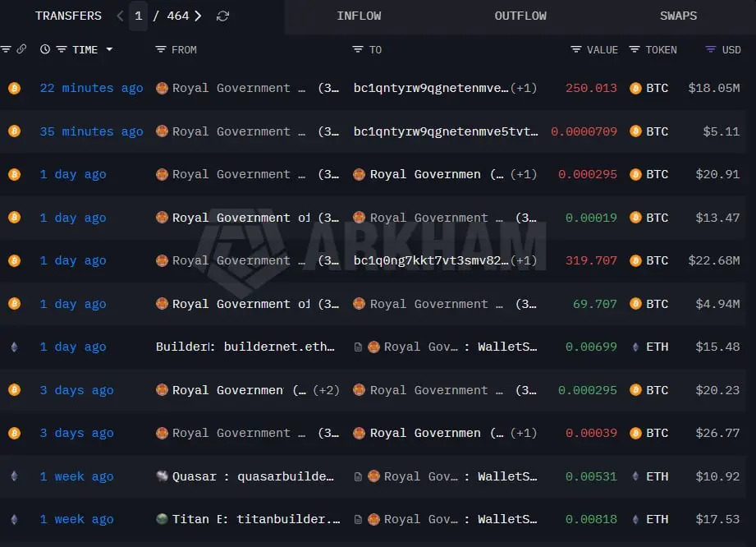This screenshot has width=756, height=547.
Task: Switch to the TRANSFERS tab
Action: (x=68, y=16)
